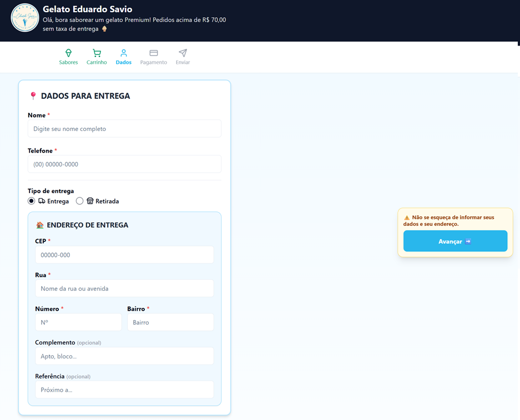
Task: Go to the Carrinho shopping cart icon
Action: coord(97,53)
